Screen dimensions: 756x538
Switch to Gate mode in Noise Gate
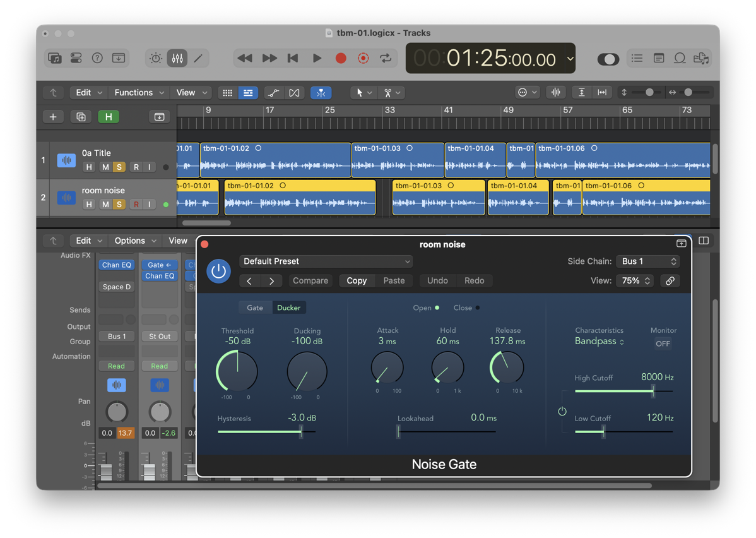coord(255,308)
